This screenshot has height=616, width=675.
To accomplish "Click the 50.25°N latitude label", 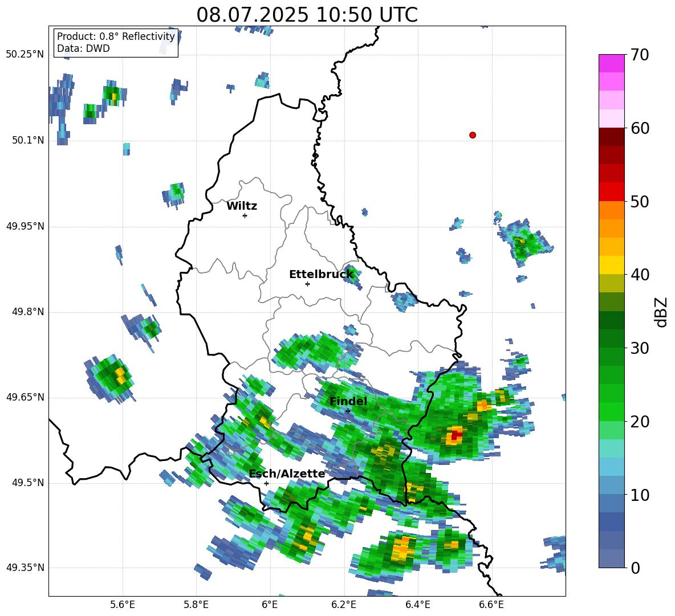I will click(25, 55).
